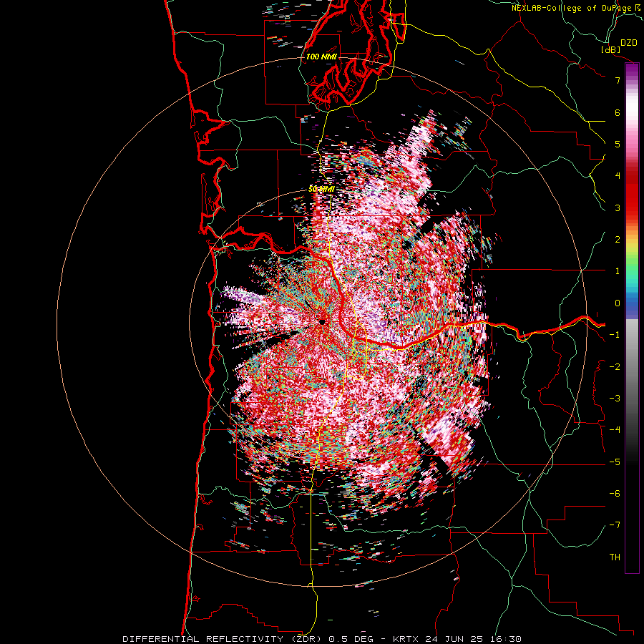The height and width of the screenshot is (644, 644).
Task: Click the -6 value on the scale
Action: pyautogui.click(x=615, y=494)
